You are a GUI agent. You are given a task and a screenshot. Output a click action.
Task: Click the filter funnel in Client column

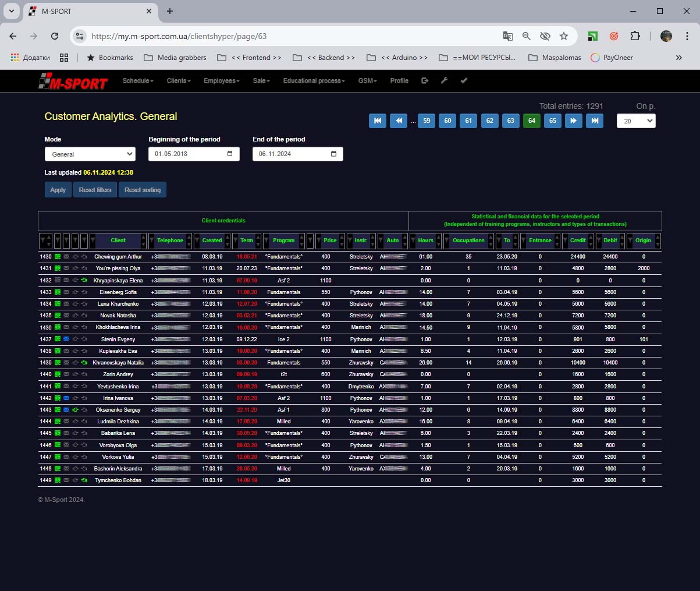(x=93, y=240)
